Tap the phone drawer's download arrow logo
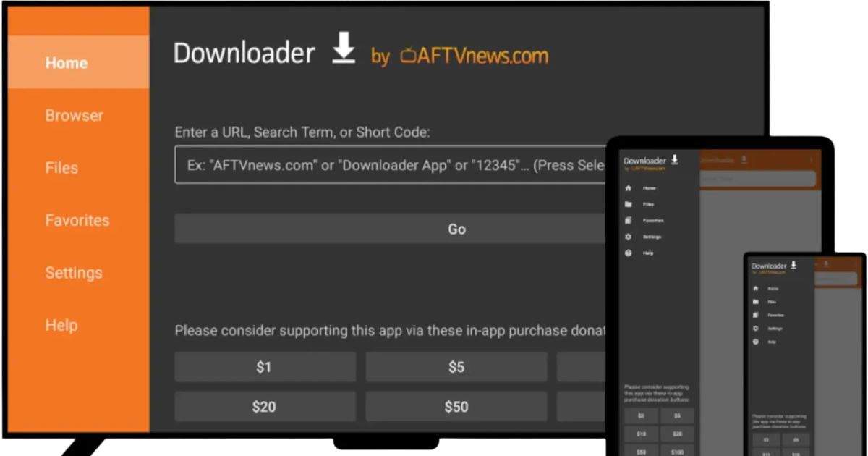The image size is (868, 456). pyautogui.click(x=793, y=265)
